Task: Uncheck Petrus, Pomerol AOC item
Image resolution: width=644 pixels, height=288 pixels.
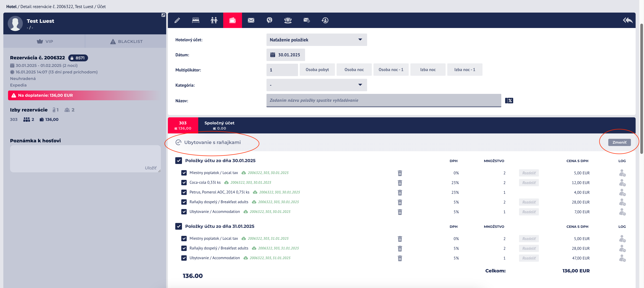Action: [x=184, y=192]
